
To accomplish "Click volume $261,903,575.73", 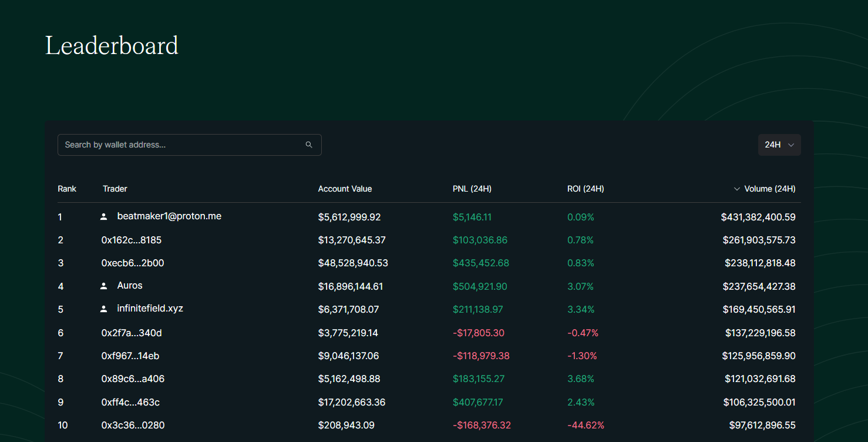I will (759, 240).
